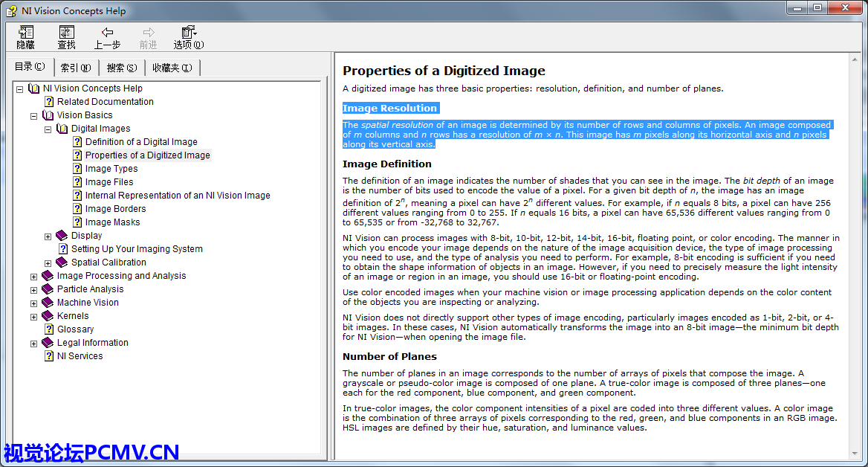Click the Machine Vision book icon
Viewport: 868px width, 467px height.
click(x=48, y=303)
